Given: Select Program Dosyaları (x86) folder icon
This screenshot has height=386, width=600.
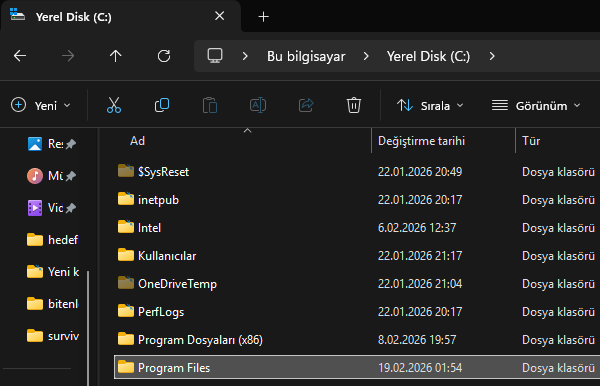Looking at the screenshot, I should (x=126, y=339).
